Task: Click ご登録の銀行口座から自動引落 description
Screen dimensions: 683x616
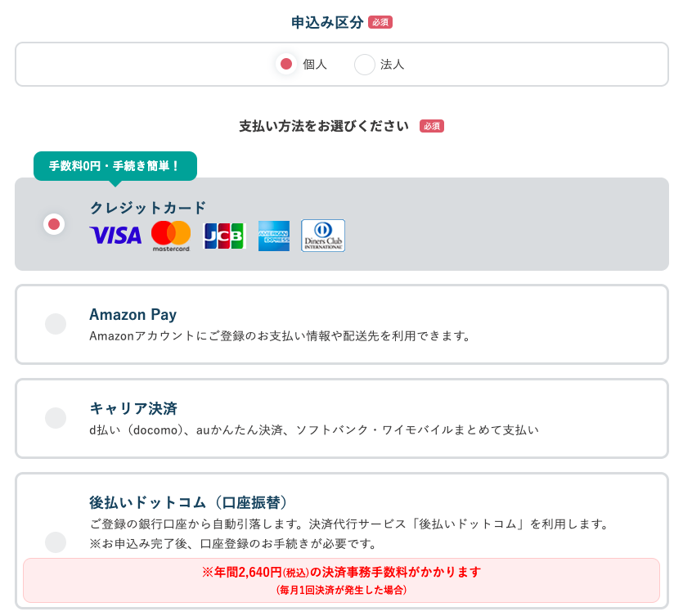Action: coord(349,524)
